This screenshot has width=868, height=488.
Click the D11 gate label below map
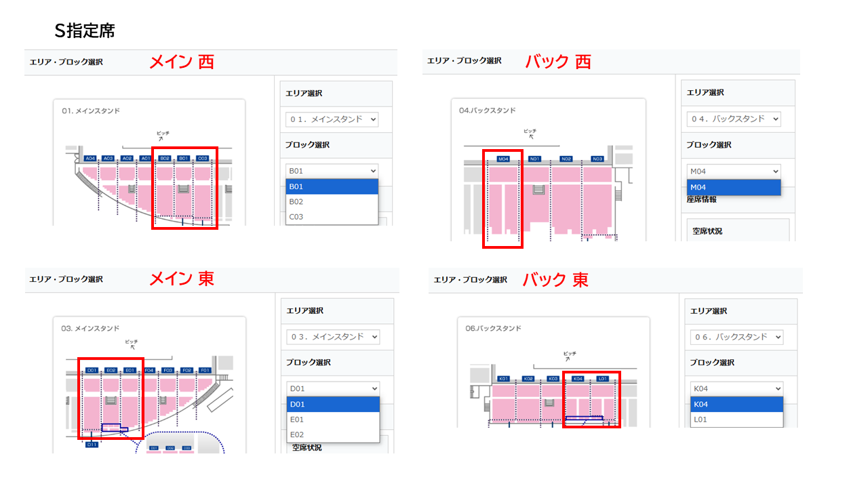(92, 445)
